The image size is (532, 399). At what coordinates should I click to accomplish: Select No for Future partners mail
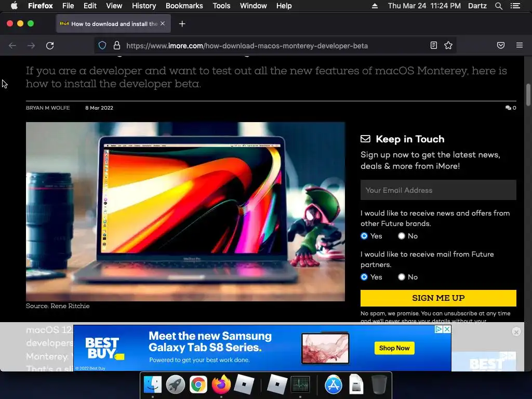402,277
